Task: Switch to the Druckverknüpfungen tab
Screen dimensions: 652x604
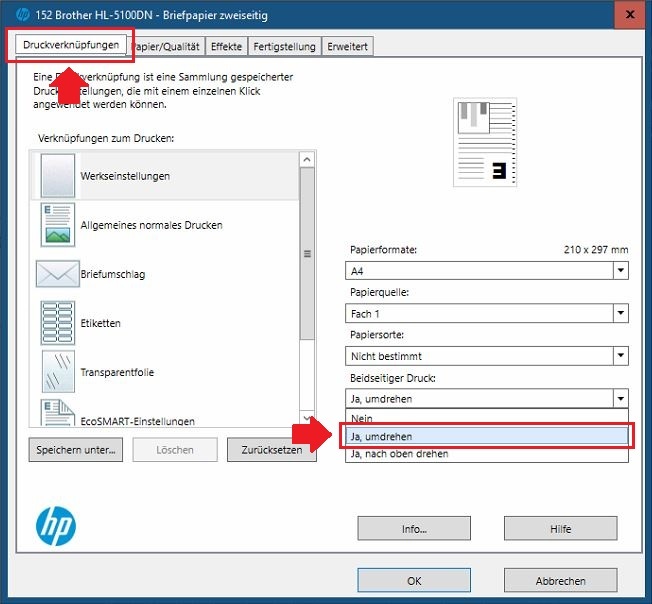Action: pyautogui.click(x=71, y=44)
